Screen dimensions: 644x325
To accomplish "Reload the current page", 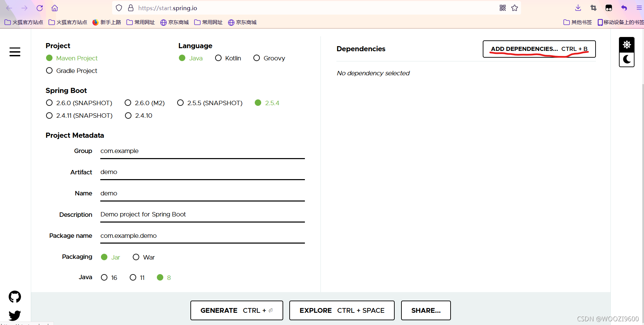I will pos(40,8).
